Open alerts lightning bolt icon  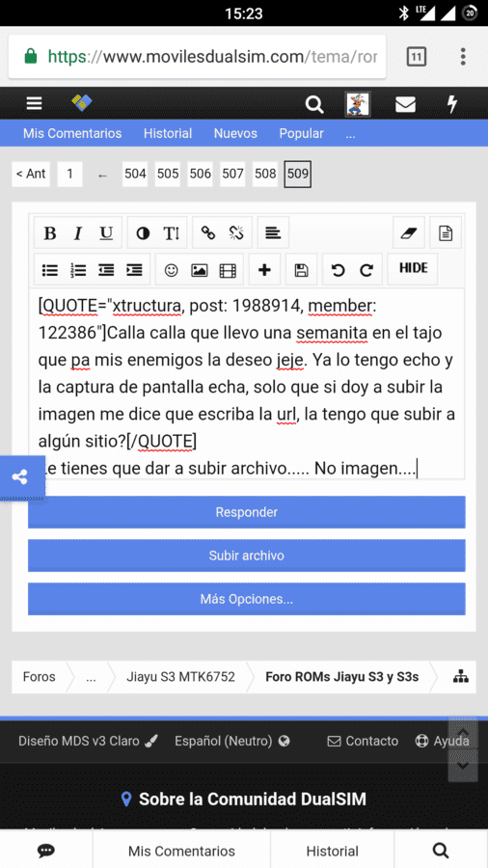452,104
